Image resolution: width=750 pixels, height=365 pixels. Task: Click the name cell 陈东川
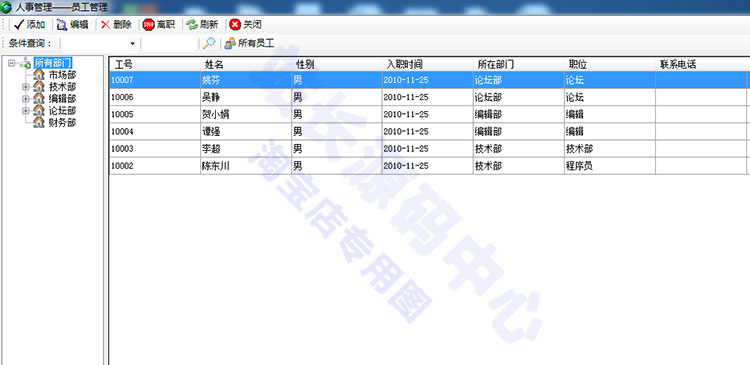click(246, 166)
